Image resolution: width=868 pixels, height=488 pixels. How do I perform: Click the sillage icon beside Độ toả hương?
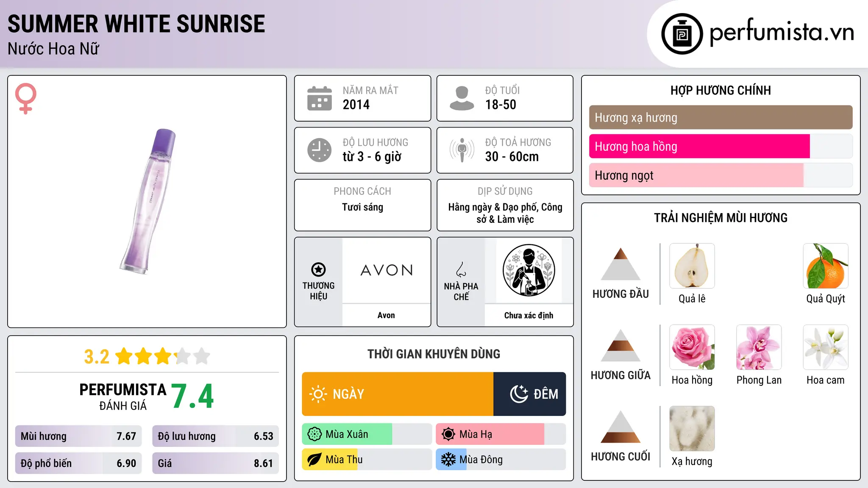[x=462, y=150]
